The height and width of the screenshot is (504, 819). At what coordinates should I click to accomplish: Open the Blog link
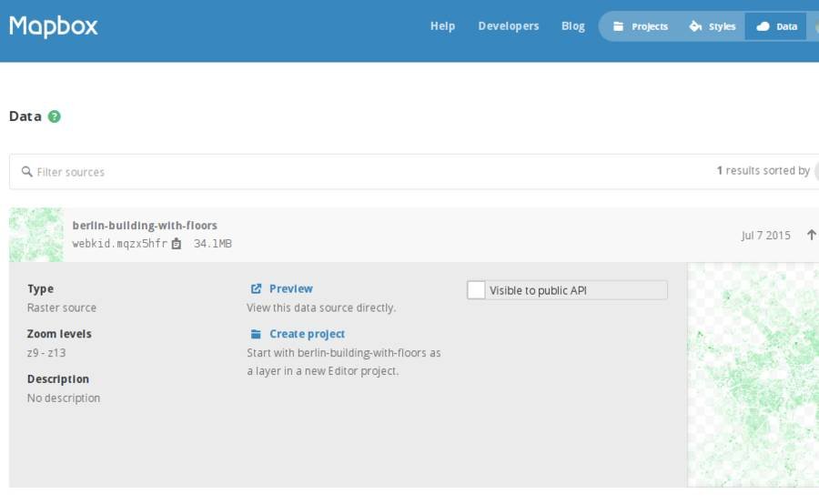coord(573,26)
